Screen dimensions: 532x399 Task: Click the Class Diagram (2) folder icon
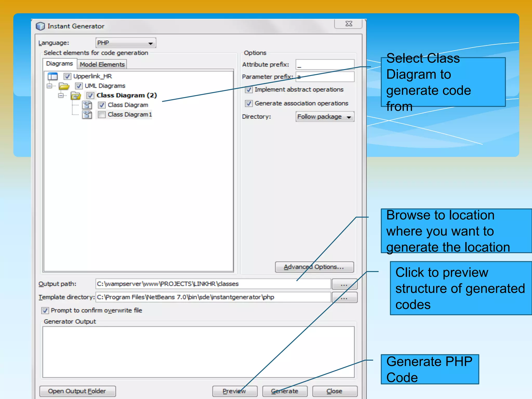[76, 96]
